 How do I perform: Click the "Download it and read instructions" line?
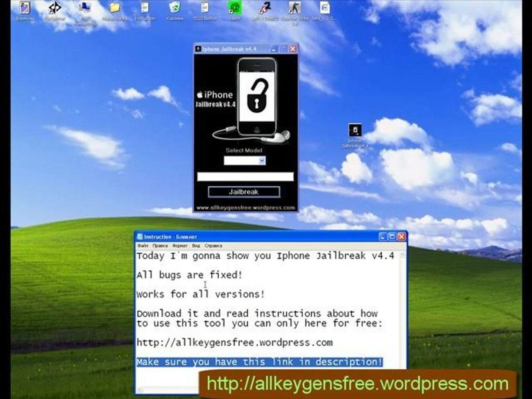[257, 314]
